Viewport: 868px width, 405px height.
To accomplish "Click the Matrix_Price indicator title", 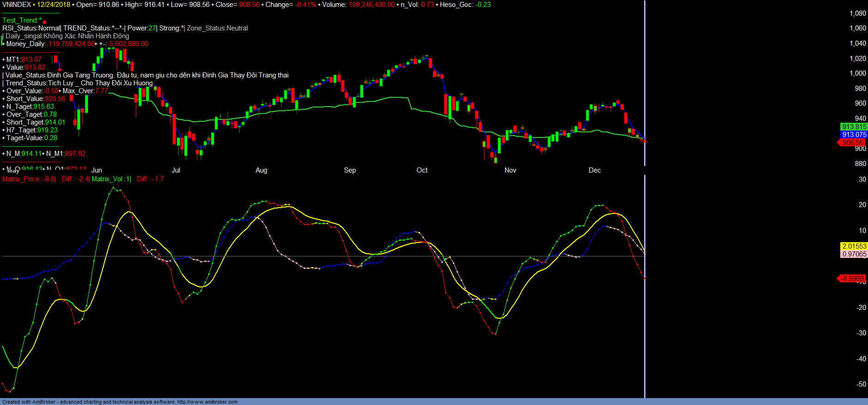I will point(29,179).
